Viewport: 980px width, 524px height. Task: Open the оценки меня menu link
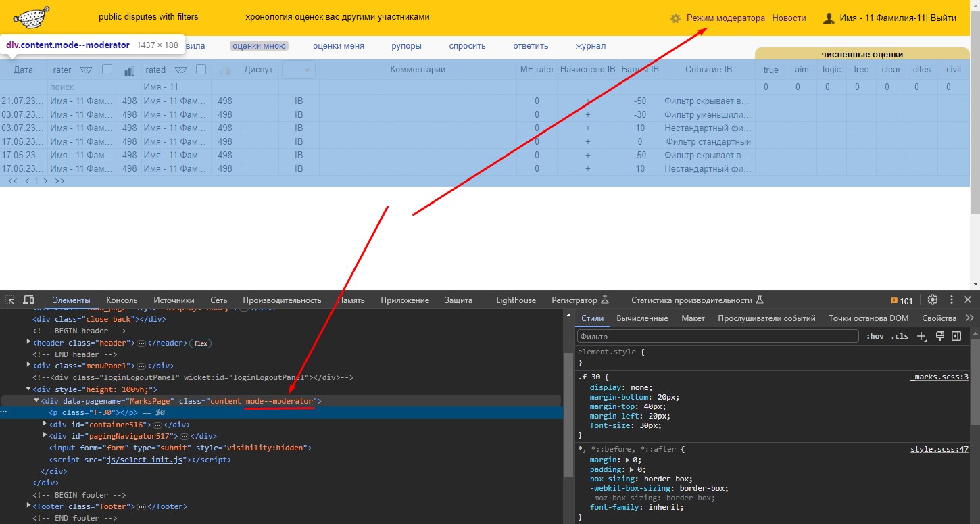coord(339,46)
